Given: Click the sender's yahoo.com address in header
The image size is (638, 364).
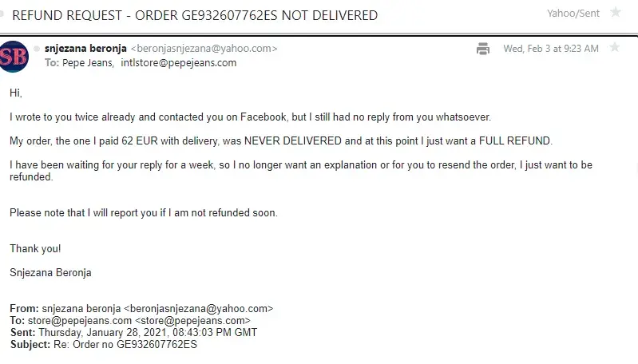Looking at the screenshot, I should coord(204,49).
